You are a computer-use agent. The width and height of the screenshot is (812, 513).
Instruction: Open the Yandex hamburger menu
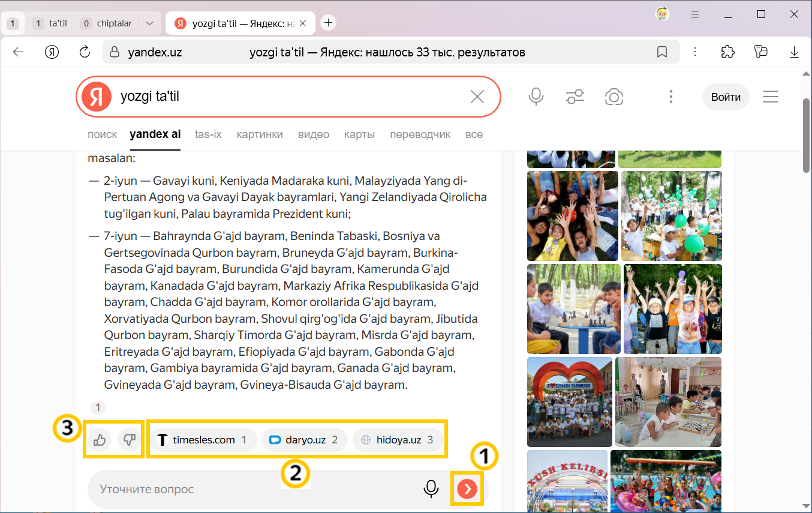pos(771,97)
